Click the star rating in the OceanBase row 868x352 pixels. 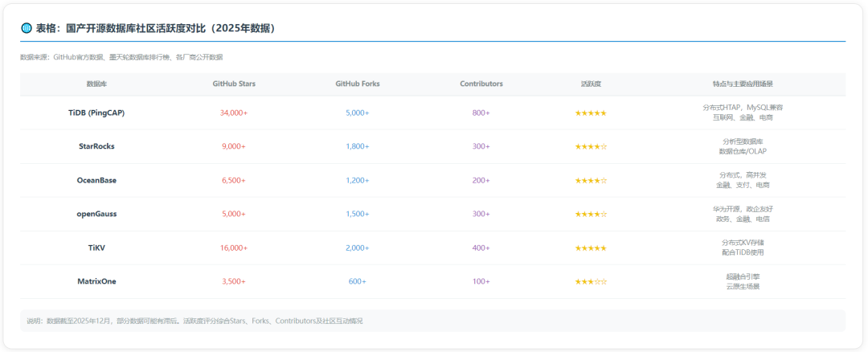pyautogui.click(x=591, y=181)
